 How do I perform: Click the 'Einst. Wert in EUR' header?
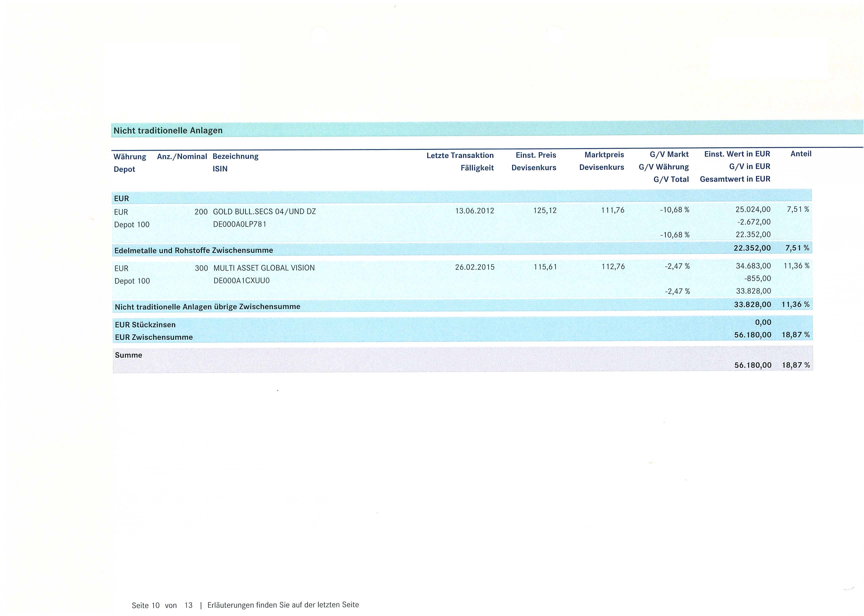click(x=737, y=154)
